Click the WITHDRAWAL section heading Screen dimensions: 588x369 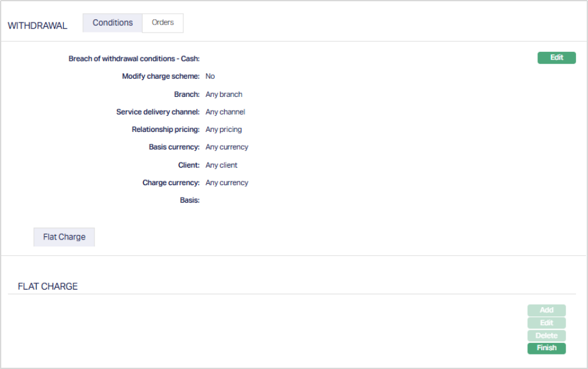point(38,26)
